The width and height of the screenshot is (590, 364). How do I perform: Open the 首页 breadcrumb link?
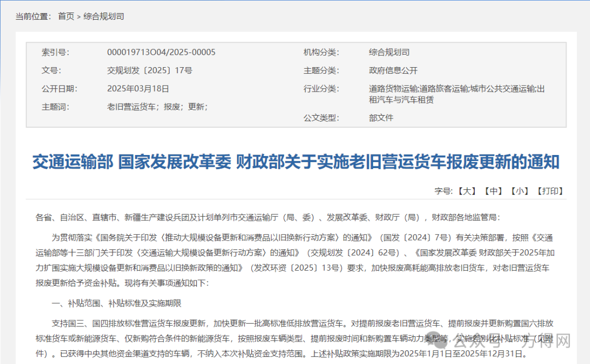click(x=66, y=16)
